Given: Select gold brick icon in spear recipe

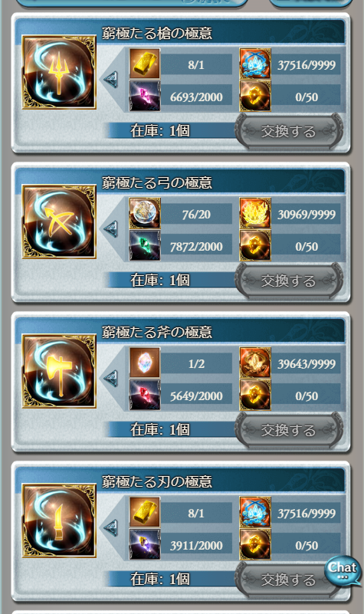Looking at the screenshot, I should tap(145, 64).
